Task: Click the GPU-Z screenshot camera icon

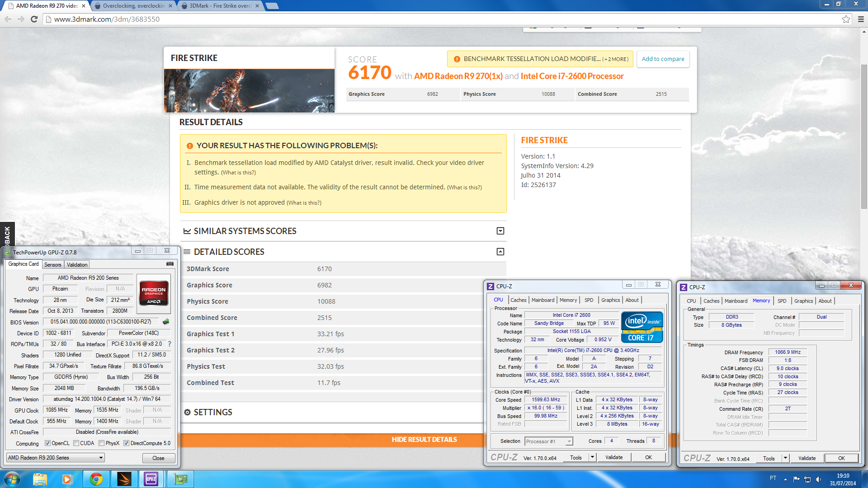Action: pos(170,263)
